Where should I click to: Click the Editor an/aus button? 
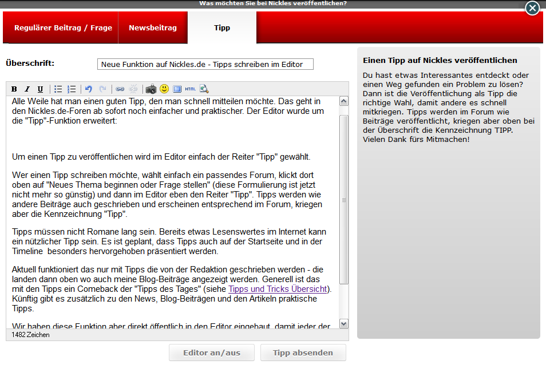[x=212, y=353]
